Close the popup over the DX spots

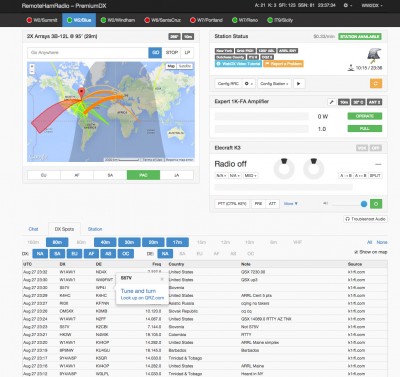tap(162, 279)
